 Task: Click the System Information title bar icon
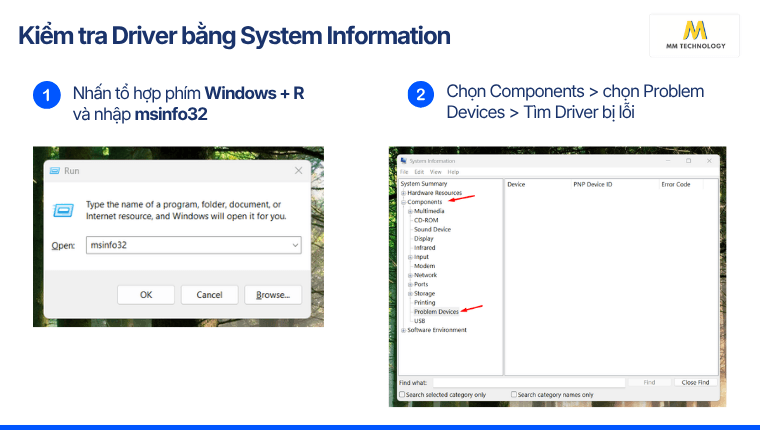(403, 160)
